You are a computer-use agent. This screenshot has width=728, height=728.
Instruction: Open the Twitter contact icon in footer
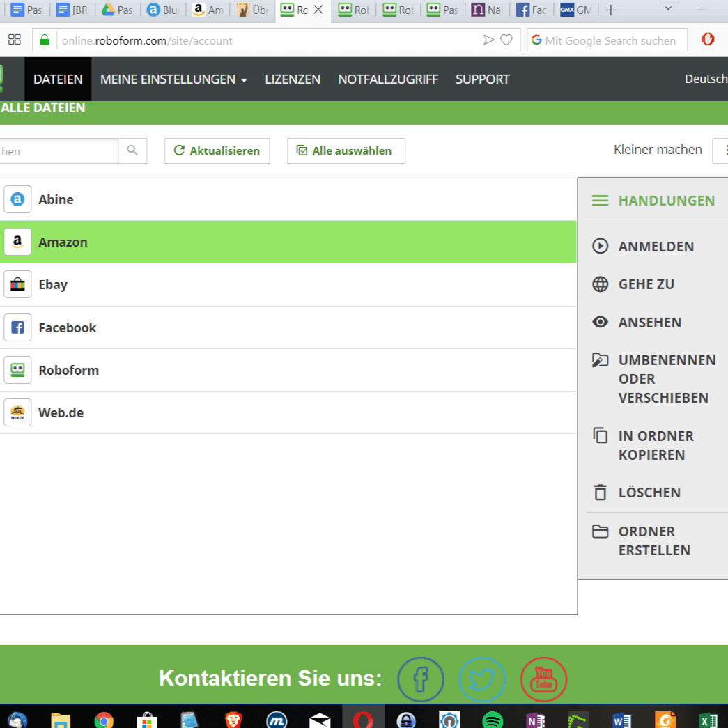tap(482, 679)
